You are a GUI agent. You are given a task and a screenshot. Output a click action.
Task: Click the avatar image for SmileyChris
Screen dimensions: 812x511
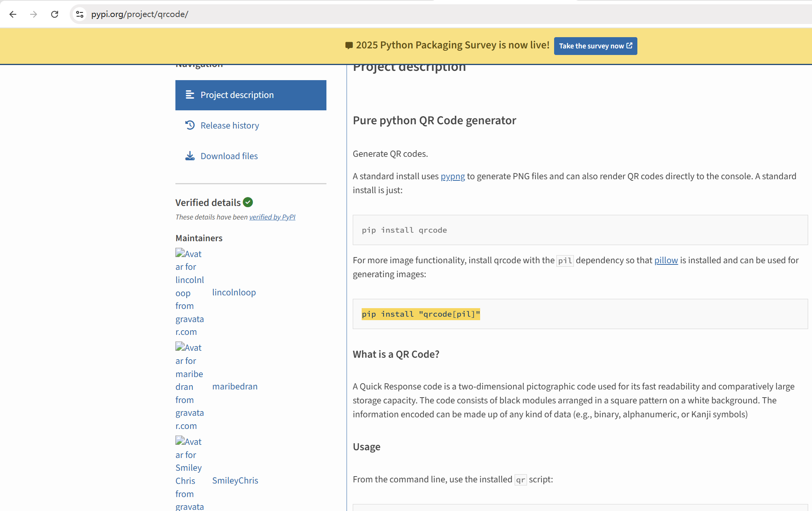click(x=190, y=474)
